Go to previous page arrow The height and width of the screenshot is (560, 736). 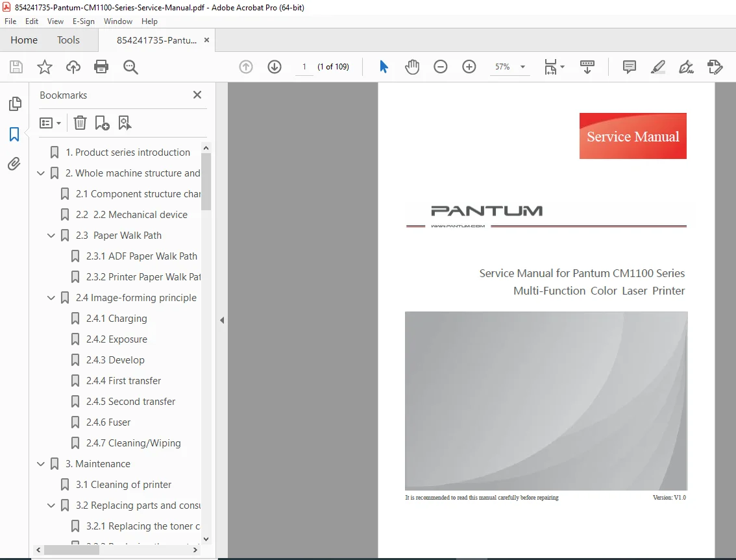click(x=246, y=67)
